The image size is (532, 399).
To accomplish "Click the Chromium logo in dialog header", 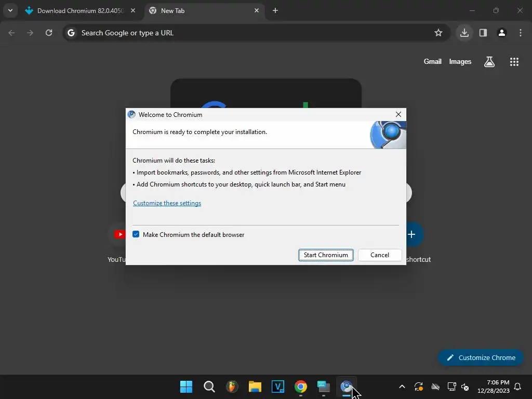I will pyautogui.click(x=388, y=135).
